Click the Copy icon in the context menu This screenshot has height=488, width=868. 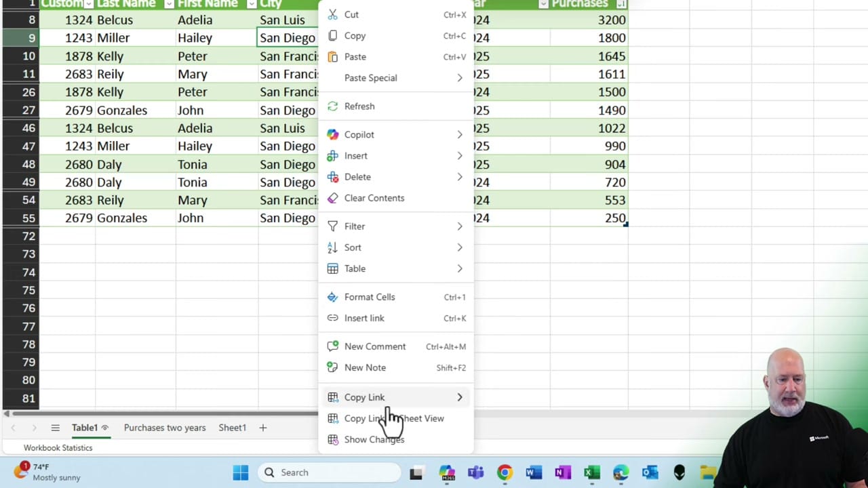point(332,35)
